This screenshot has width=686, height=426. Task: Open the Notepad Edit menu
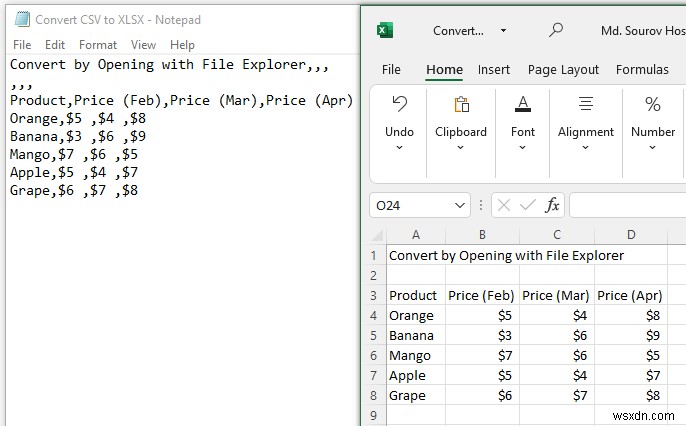tap(55, 45)
